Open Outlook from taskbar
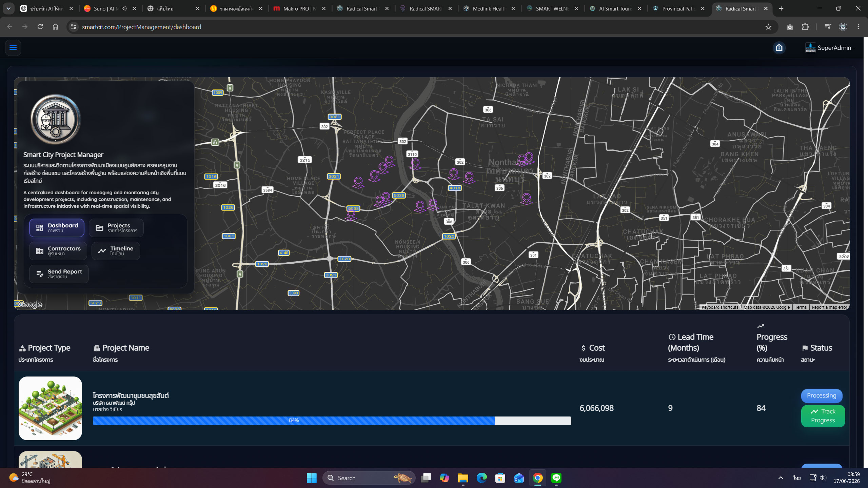Viewport: 868px width, 488px height. 519,478
